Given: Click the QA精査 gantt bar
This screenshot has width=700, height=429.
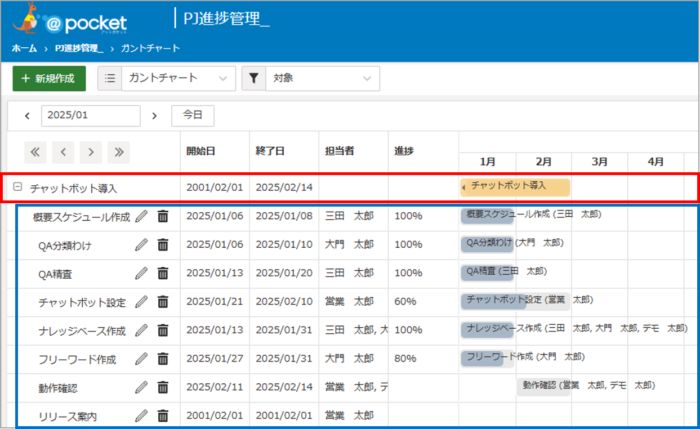Looking at the screenshot, I should tap(487, 273).
